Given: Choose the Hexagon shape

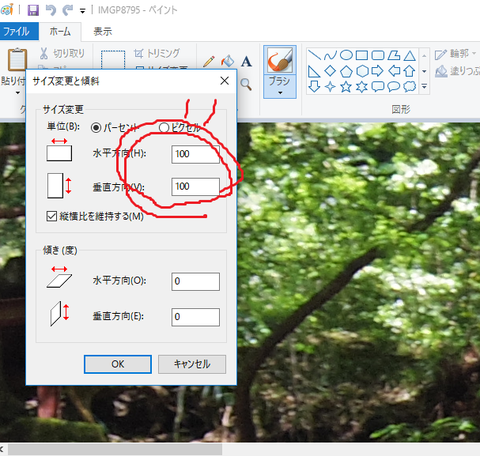Looking at the screenshot, I should pyautogui.click(x=362, y=71).
